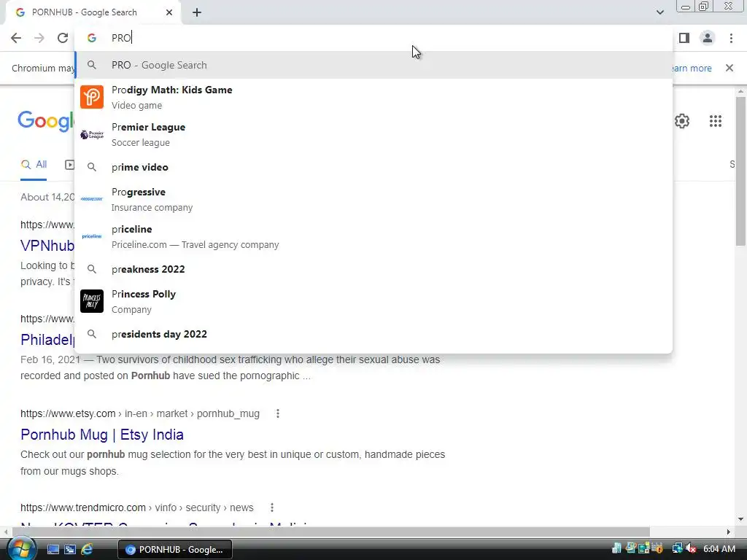
Task: Select the 'prime video' suggestion
Action: [x=374, y=167]
